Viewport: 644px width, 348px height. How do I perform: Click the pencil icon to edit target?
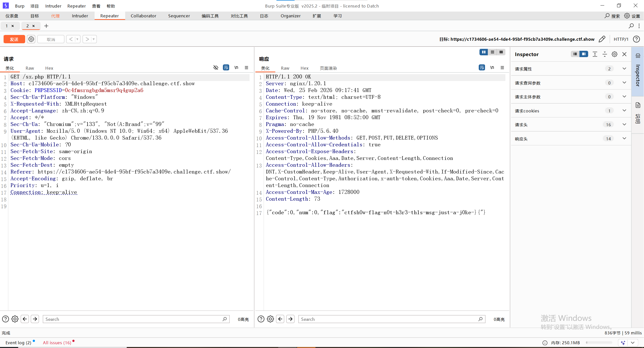point(602,39)
